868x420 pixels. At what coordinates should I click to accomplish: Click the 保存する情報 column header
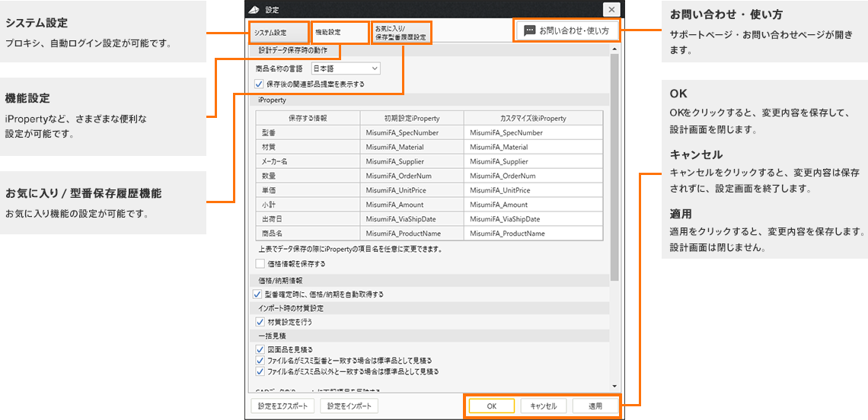(x=308, y=119)
